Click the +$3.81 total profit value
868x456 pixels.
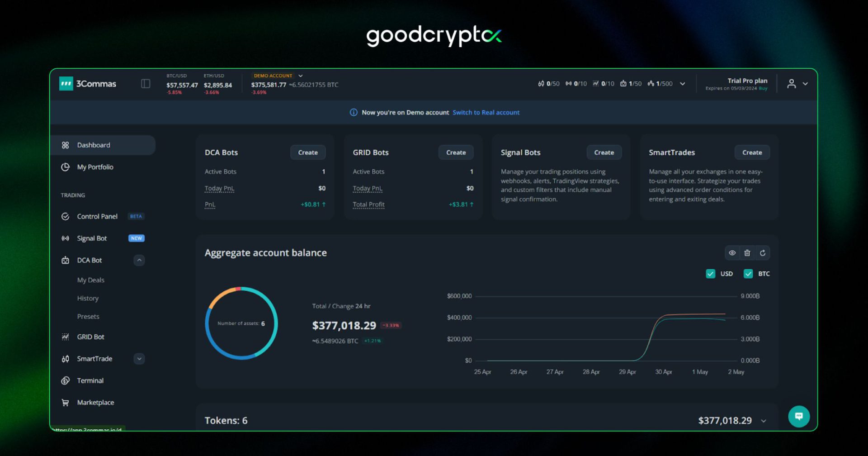[461, 204]
